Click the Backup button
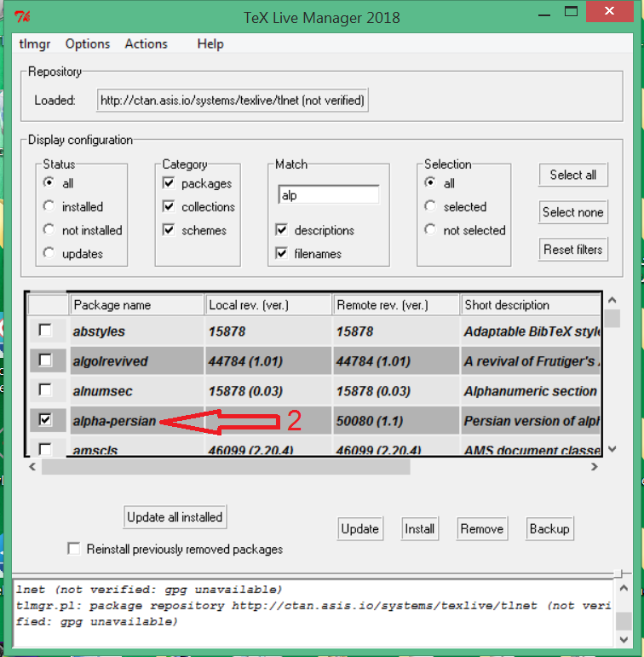This screenshot has height=657, width=644. coord(549,529)
